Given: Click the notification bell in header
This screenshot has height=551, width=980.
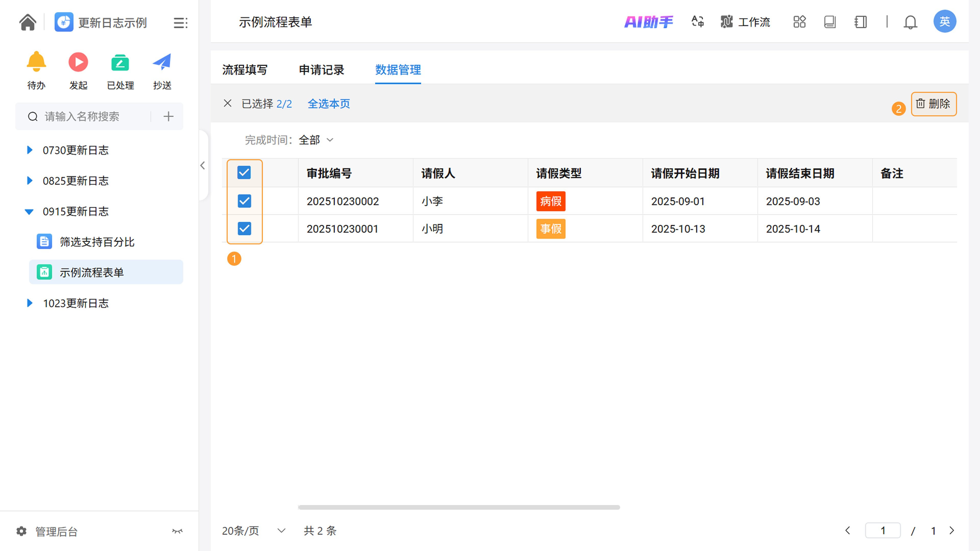Looking at the screenshot, I should click(x=910, y=22).
